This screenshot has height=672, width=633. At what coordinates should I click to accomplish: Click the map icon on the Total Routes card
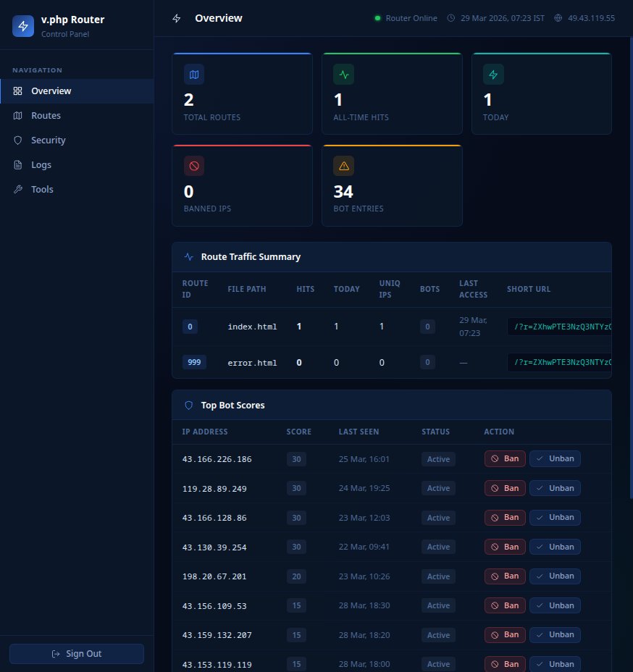point(193,74)
